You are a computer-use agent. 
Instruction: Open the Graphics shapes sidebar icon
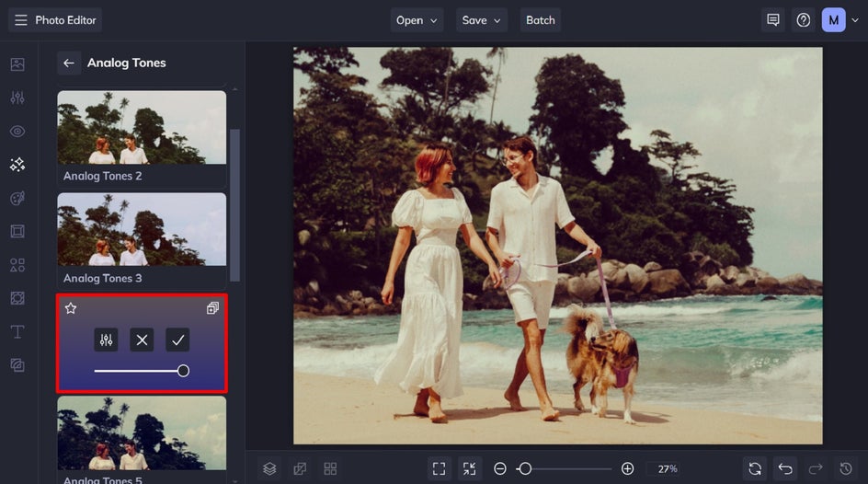click(17, 265)
